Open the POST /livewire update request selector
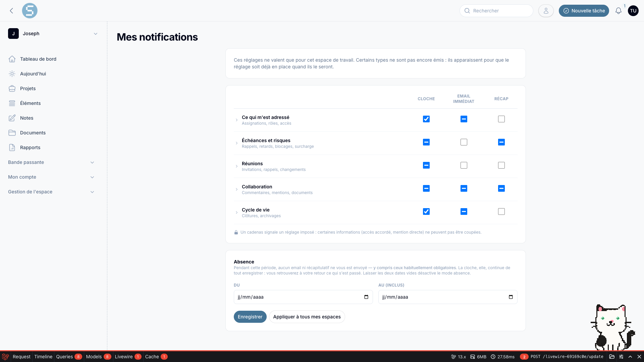This screenshot has height=362, width=644. [x=562, y=357]
